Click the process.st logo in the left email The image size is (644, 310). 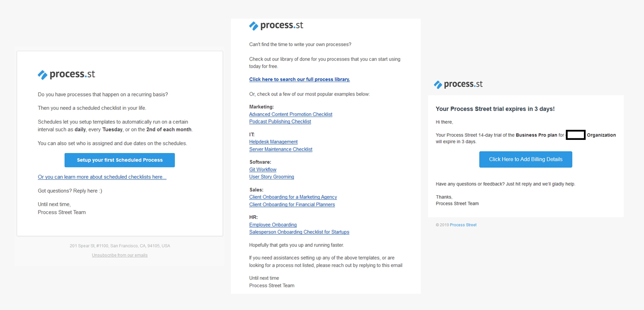pos(66,74)
